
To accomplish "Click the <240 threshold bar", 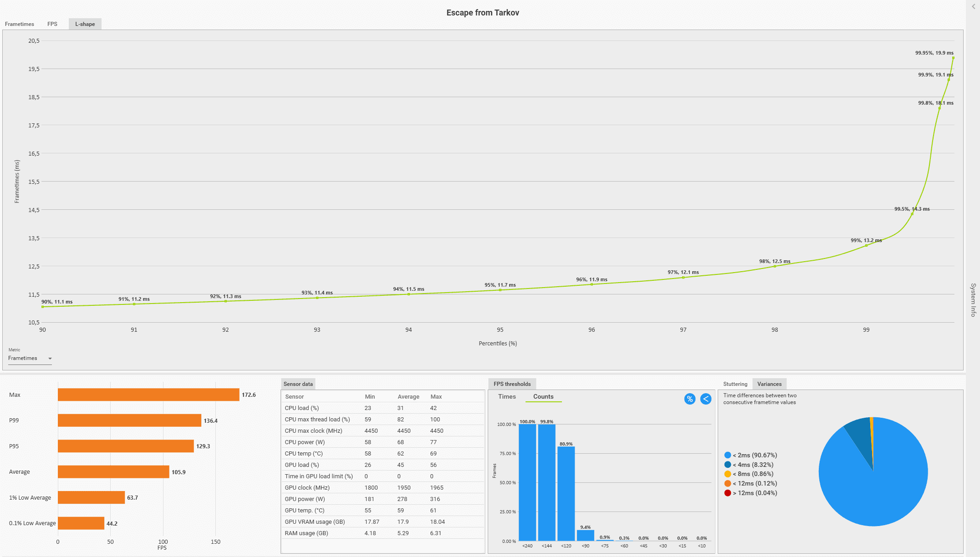I will click(527, 482).
